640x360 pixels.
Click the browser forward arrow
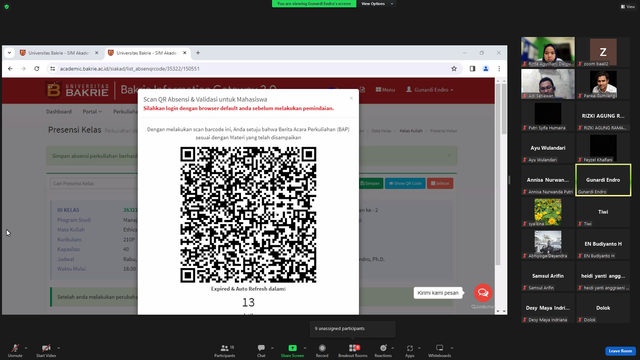23,69
